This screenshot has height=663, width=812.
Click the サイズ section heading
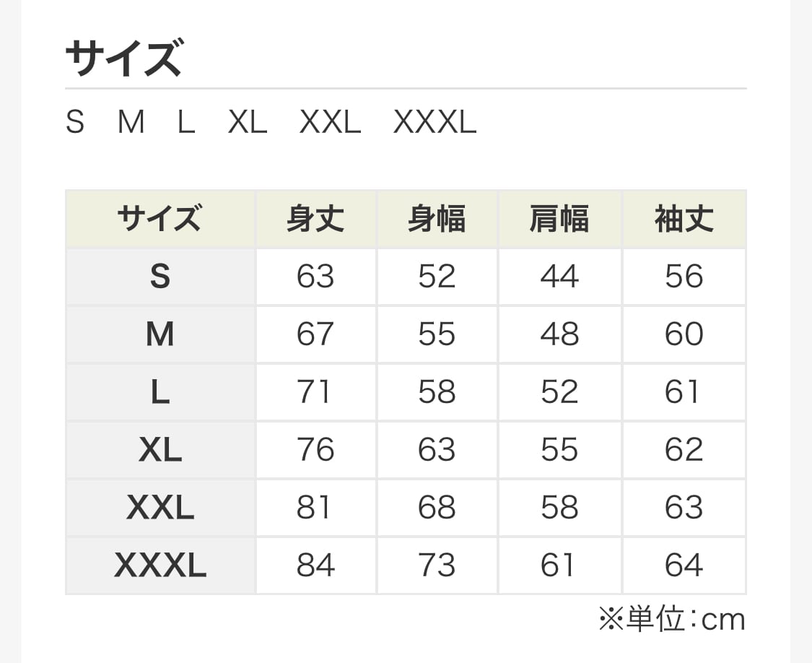click(x=123, y=59)
